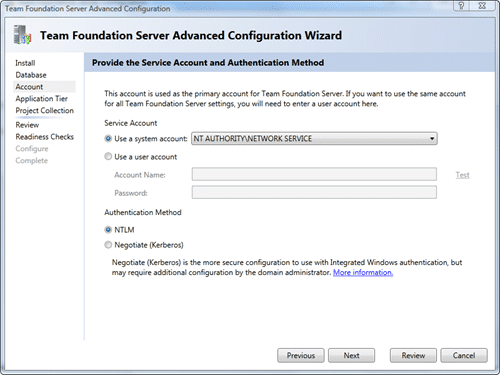
Task: Click the Service Account section label
Action: pos(131,123)
